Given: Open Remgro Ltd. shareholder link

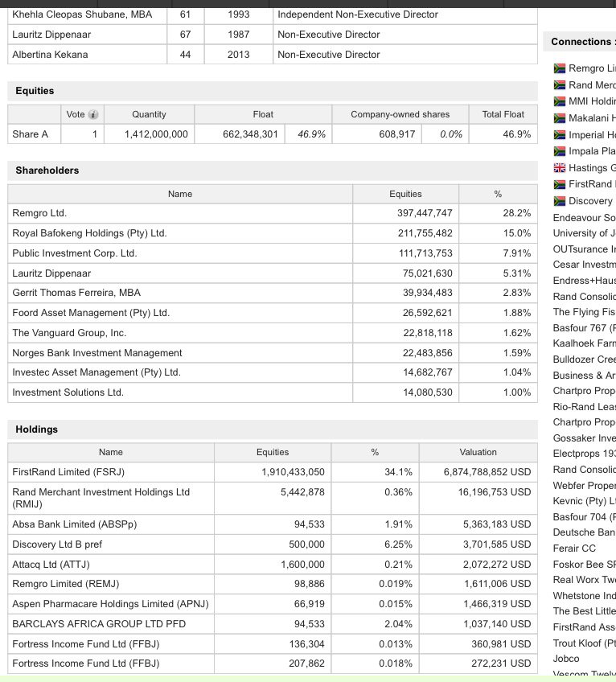Looking at the screenshot, I should 39,213.
